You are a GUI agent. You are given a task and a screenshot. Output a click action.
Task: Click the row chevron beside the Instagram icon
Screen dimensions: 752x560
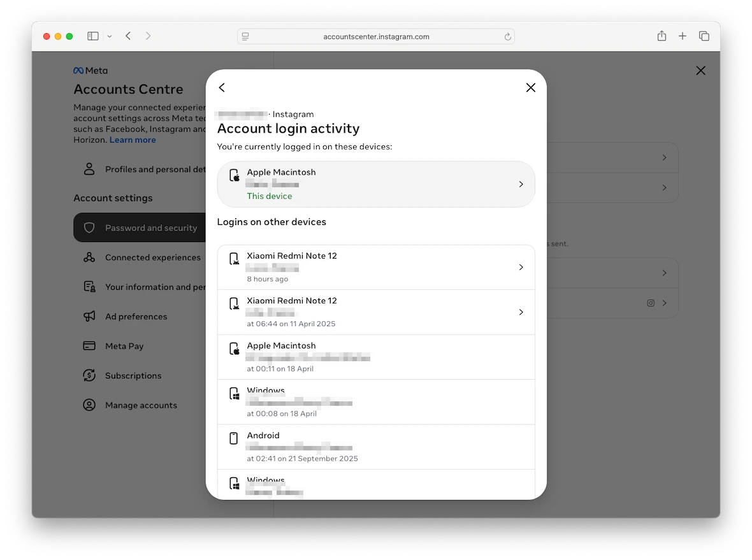[x=664, y=303]
